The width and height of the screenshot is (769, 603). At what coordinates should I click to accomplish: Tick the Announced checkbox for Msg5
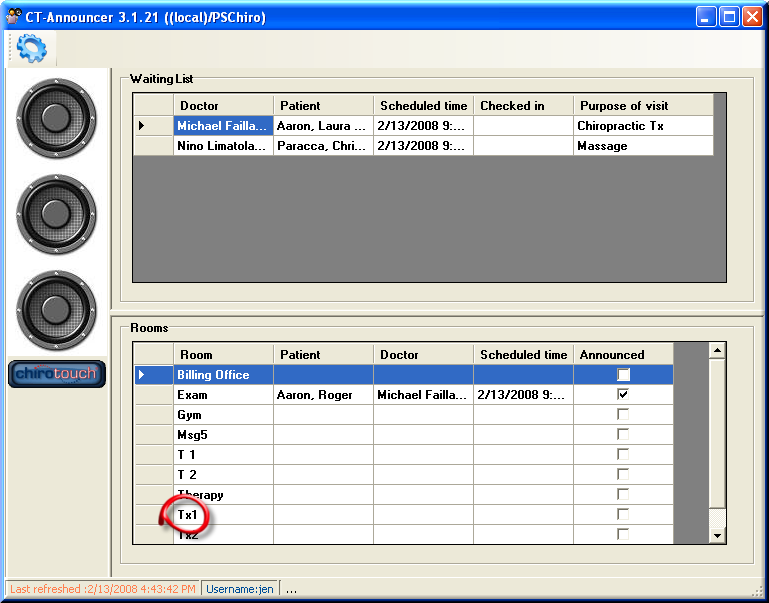pyautogui.click(x=623, y=435)
